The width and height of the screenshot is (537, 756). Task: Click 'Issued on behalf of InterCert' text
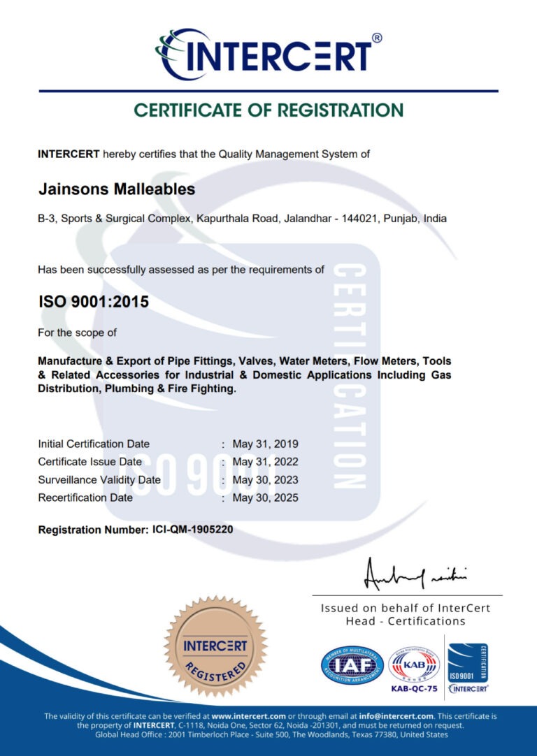point(406,608)
